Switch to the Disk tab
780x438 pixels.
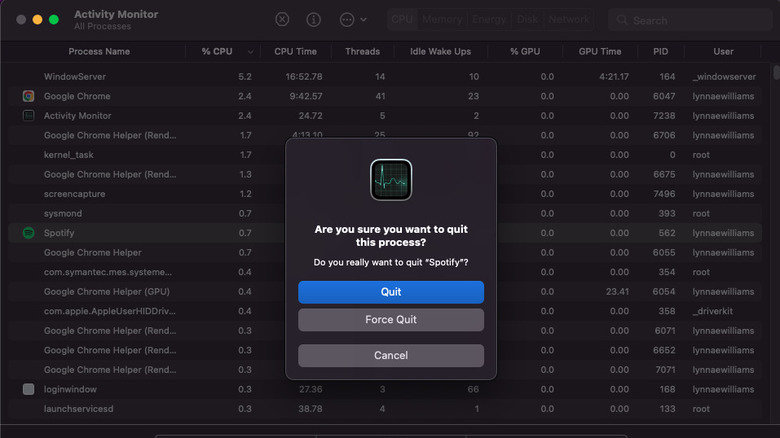[x=527, y=19]
